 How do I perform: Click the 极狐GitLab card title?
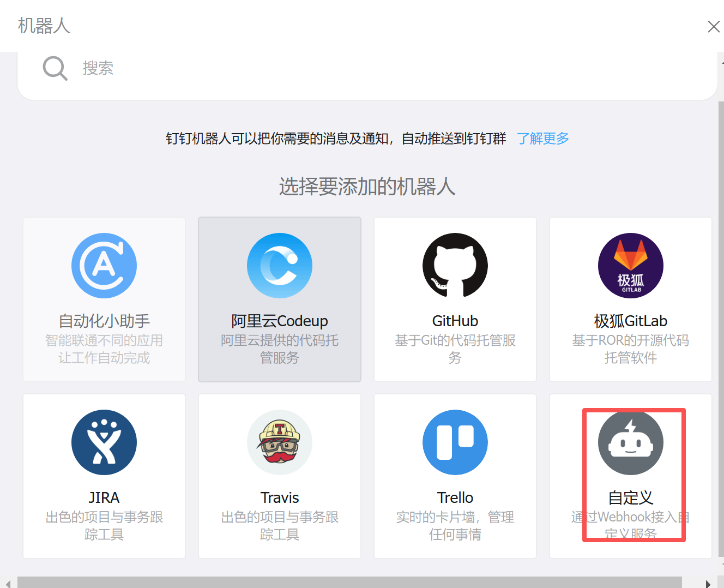tap(631, 321)
